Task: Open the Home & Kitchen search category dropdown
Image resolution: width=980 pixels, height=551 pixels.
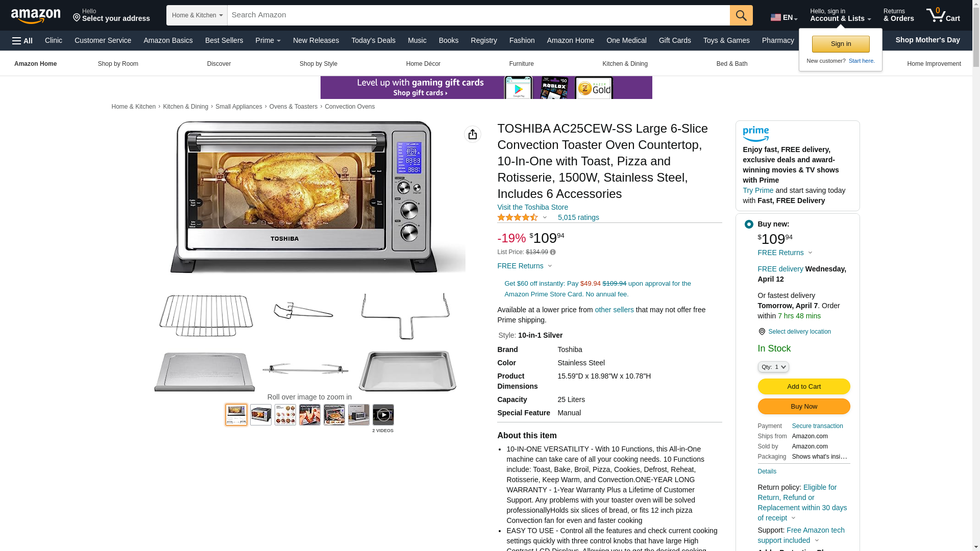Action: tap(197, 15)
